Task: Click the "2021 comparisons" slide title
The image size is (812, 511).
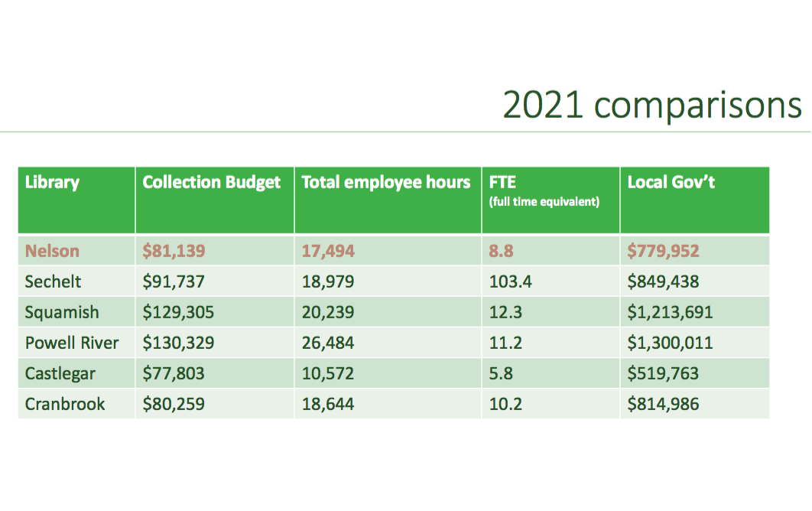Action: [652, 105]
